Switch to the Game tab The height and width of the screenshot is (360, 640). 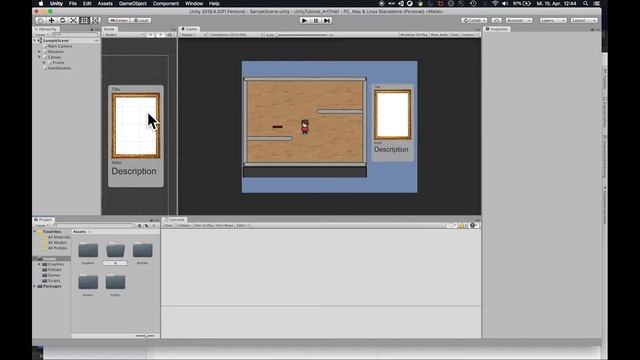coord(189,29)
